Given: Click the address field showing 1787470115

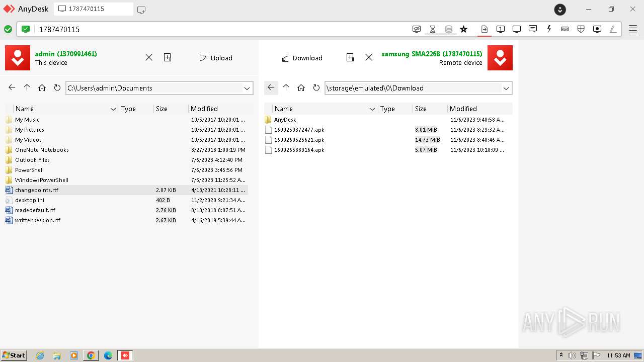Looking at the screenshot, I should tap(221, 29).
